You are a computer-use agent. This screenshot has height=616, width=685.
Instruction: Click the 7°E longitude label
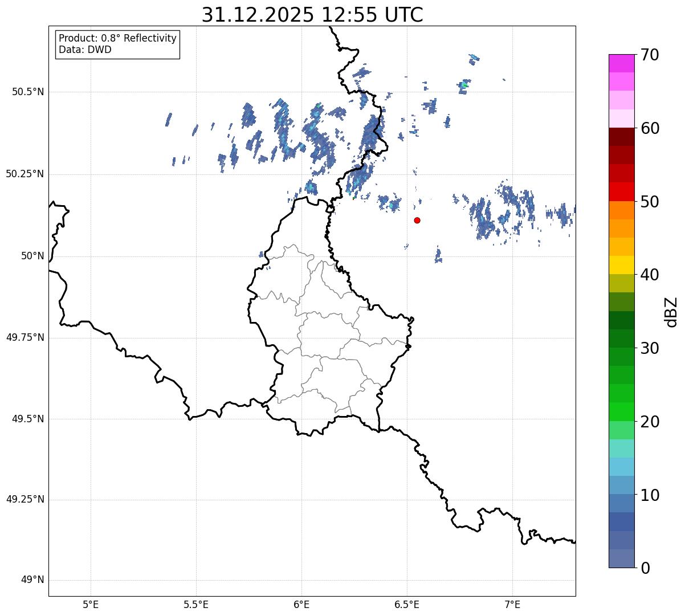pyautogui.click(x=512, y=605)
